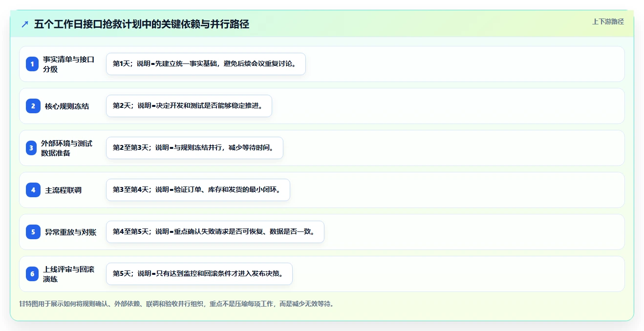Viewport: 644px width, 331px height.
Task: Click the 第2至第3天 description box
Action: click(194, 148)
